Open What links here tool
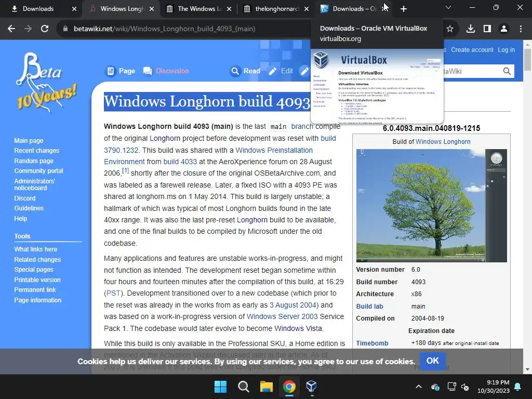The image size is (532, 399). pos(36,249)
